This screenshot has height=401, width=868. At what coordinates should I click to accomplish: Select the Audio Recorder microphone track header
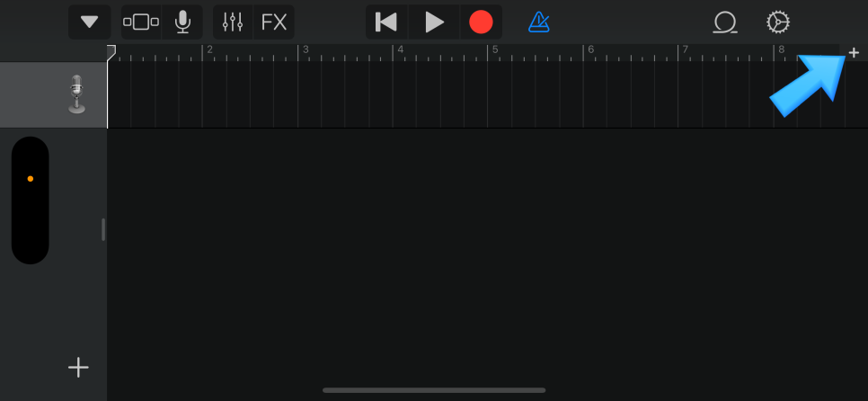click(x=54, y=94)
